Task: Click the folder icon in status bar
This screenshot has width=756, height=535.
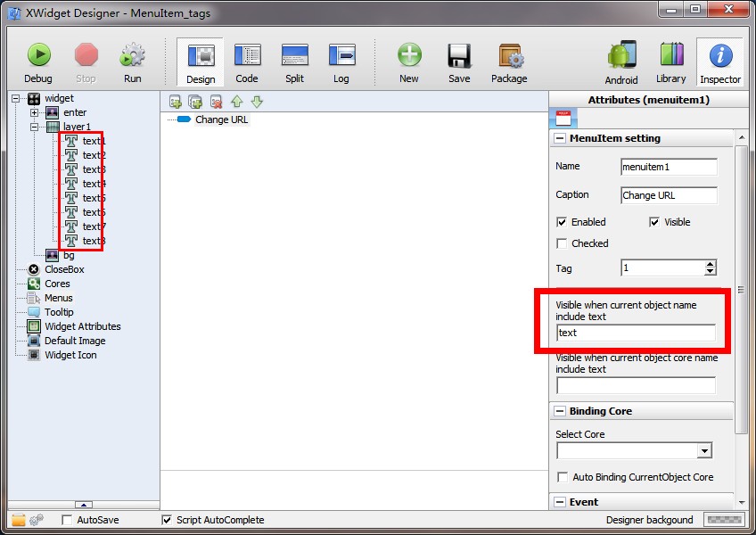Action: (19, 520)
